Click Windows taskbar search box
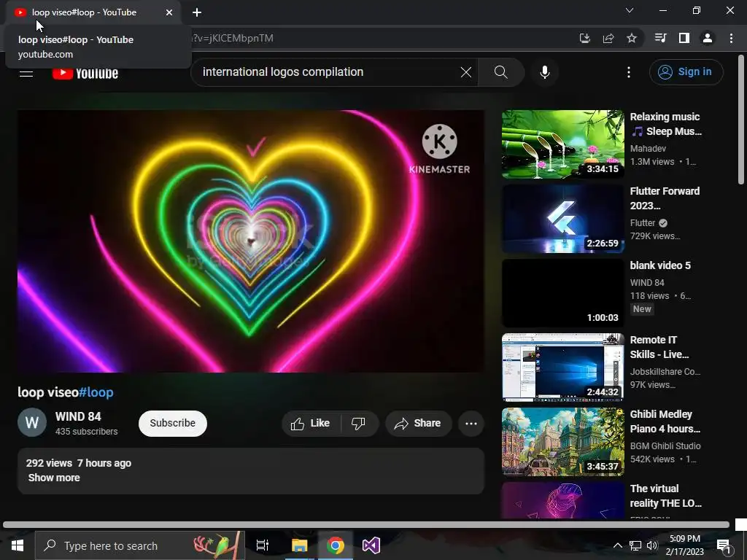747x560 pixels. [139, 545]
